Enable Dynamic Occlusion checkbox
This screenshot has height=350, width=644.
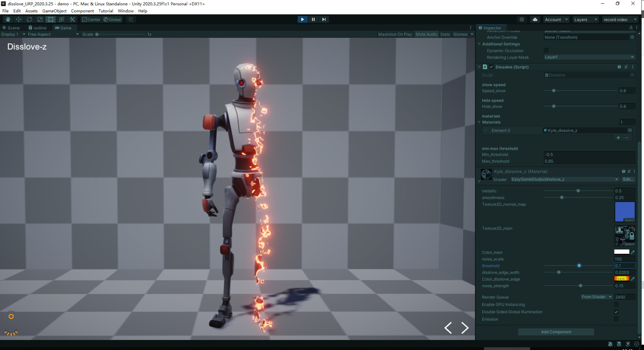tap(546, 50)
